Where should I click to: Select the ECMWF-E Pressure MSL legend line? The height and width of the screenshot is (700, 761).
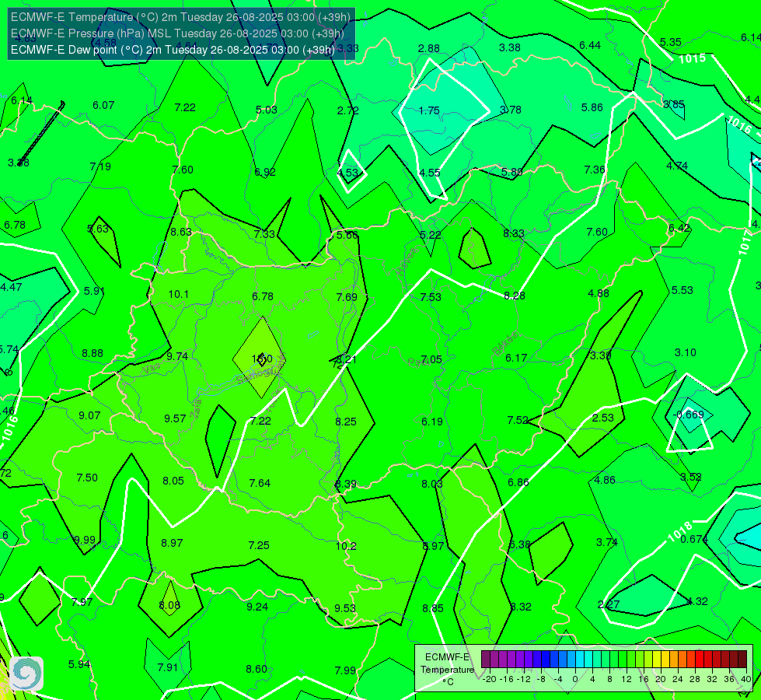tap(177, 33)
